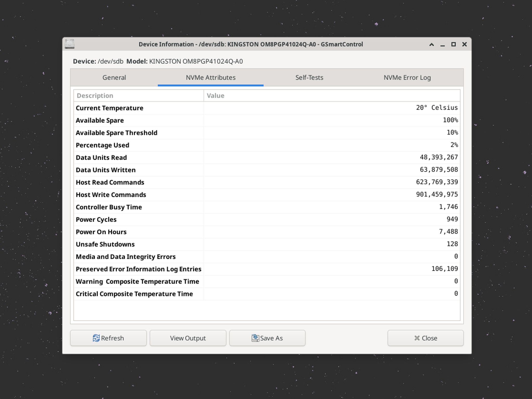Click the value 7,488

(448, 231)
